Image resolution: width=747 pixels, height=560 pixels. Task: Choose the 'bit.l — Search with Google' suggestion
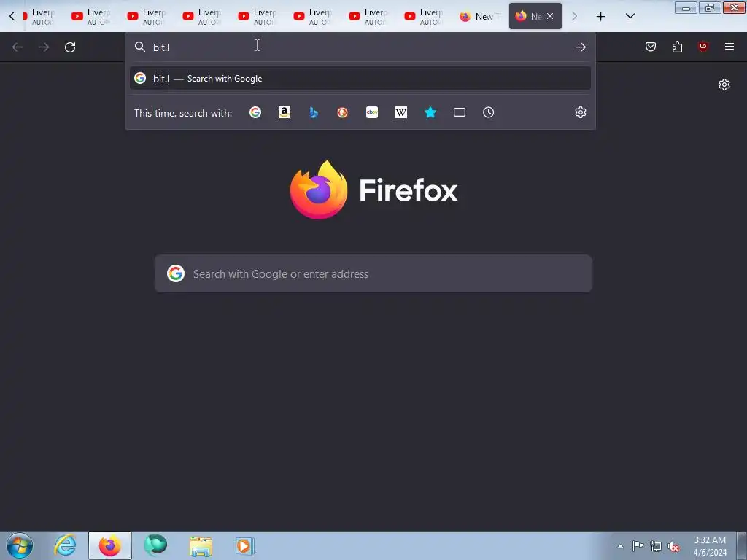pos(360,78)
